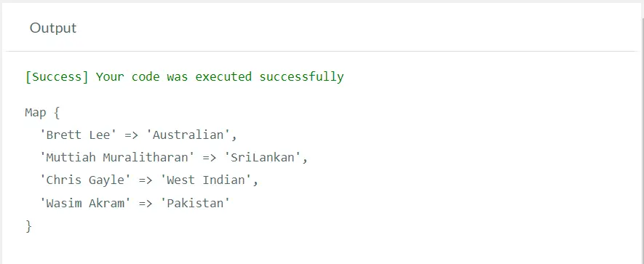The width and height of the screenshot is (644, 264).
Task: Click the arrow after 'Muttiah Muralitharan'
Action: [x=210, y=158]
